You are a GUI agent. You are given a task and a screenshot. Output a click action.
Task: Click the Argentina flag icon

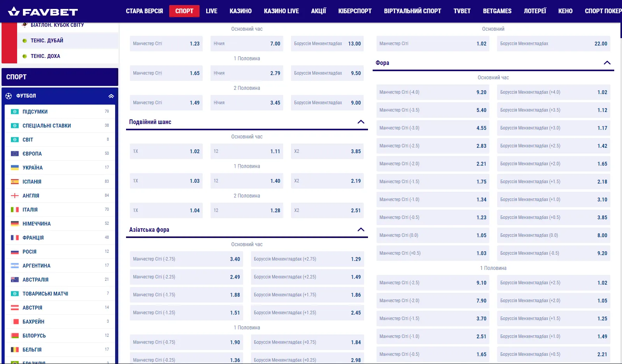(x=15, y=266)
